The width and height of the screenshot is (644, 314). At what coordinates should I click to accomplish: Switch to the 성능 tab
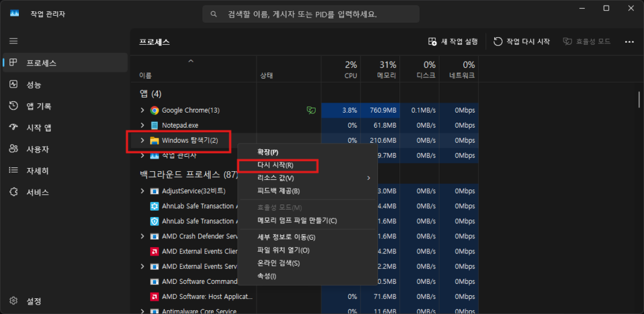(x=65, y=85)
